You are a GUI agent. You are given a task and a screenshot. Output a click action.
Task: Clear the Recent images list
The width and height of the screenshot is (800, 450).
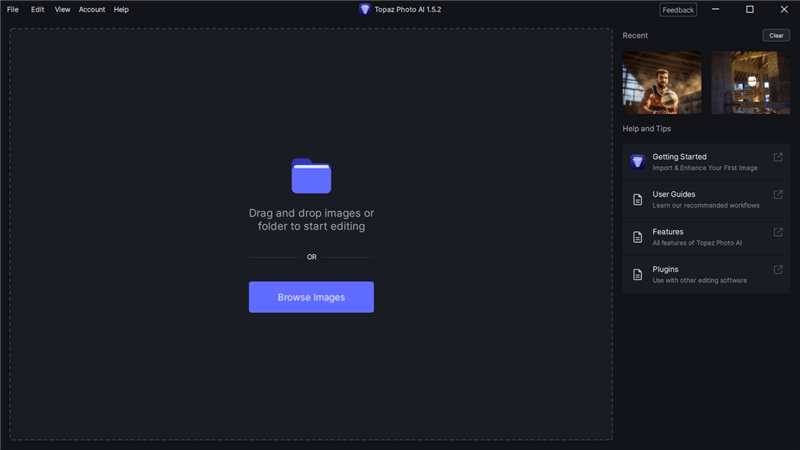[x=776, y=35]
